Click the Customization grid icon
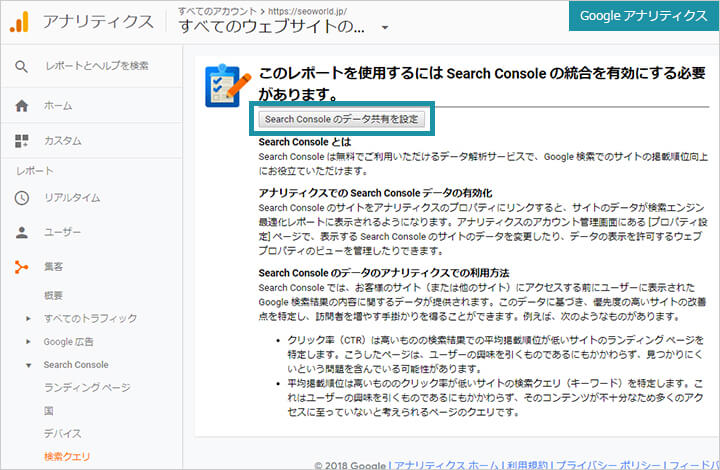Image resolution: width=720 pixels, height=470 pixels. tap(22, 141)
